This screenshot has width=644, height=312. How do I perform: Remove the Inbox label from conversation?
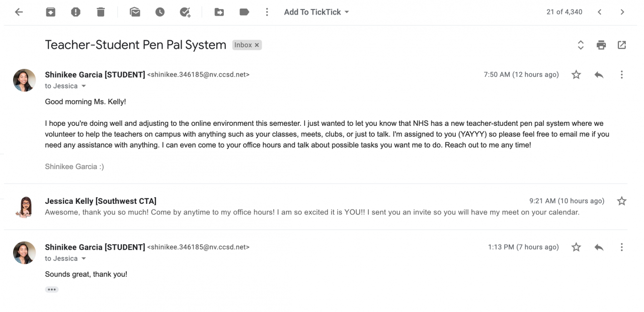[x=257, y=45]
